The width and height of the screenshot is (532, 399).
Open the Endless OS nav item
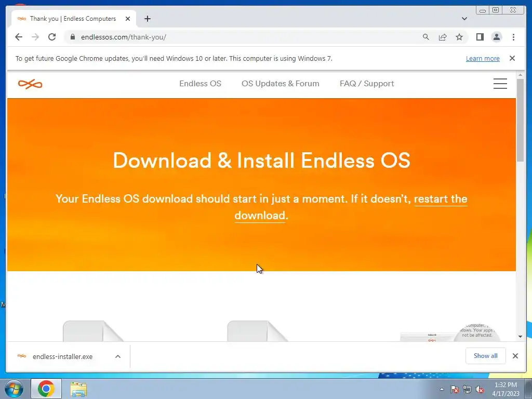[200, 84]
